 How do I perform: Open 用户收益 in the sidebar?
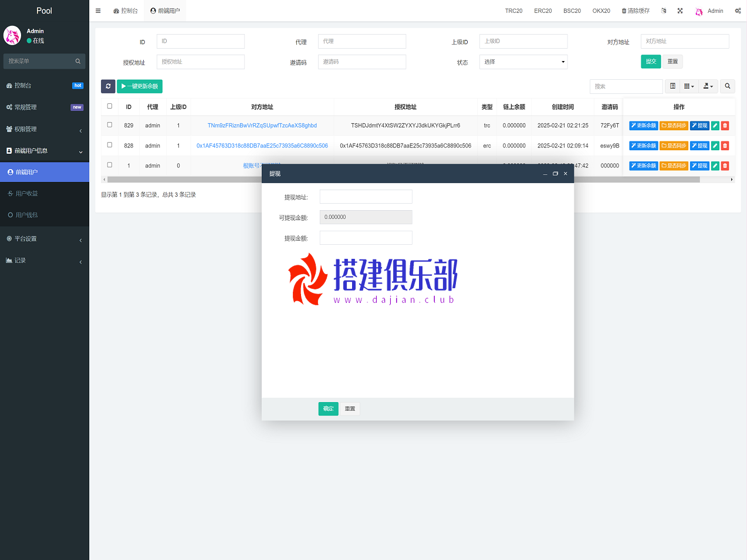click(x=45, y=194)
